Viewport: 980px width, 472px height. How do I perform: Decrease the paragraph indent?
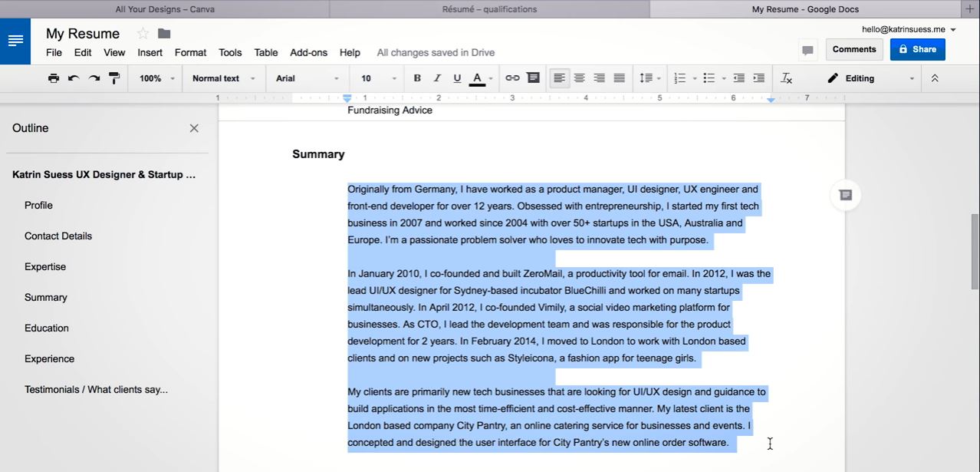(x=739, y=78)
